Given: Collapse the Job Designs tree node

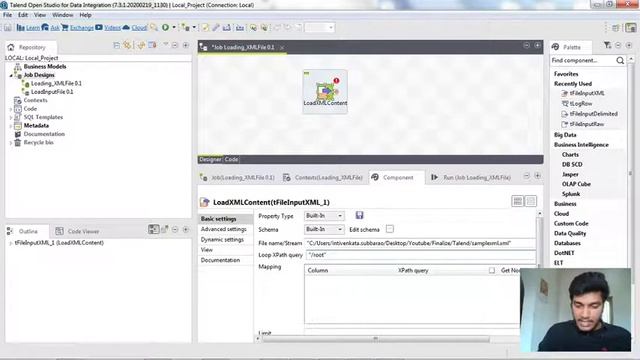Looking at the screenshot, I should coord(11,76).
